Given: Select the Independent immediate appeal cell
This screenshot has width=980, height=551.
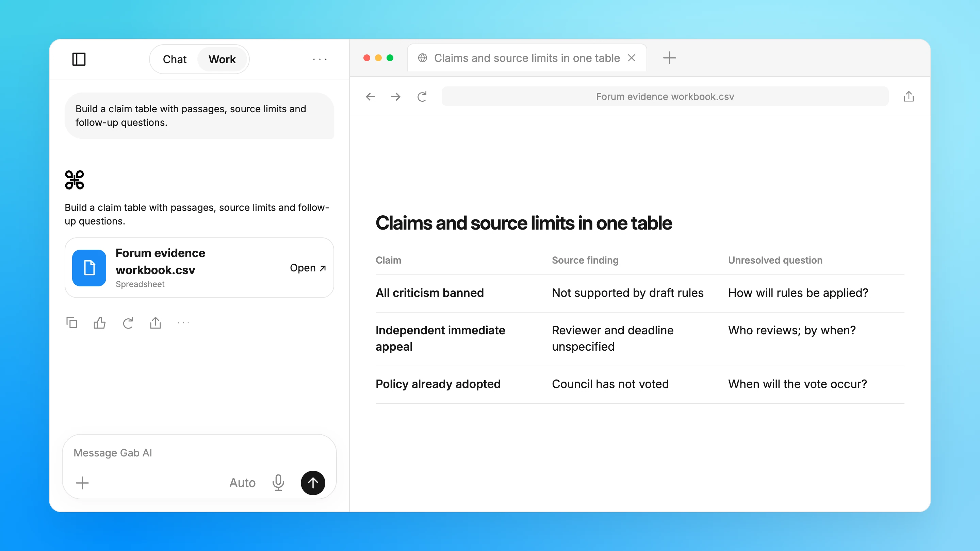Looking at the screenshot, I should click(x=440, y=338).
